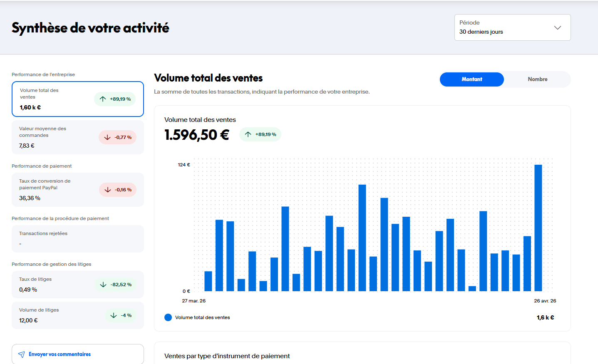
Task: Switch the chart to Nombre view
Action: pyautogui.click(x=538, y=79)
